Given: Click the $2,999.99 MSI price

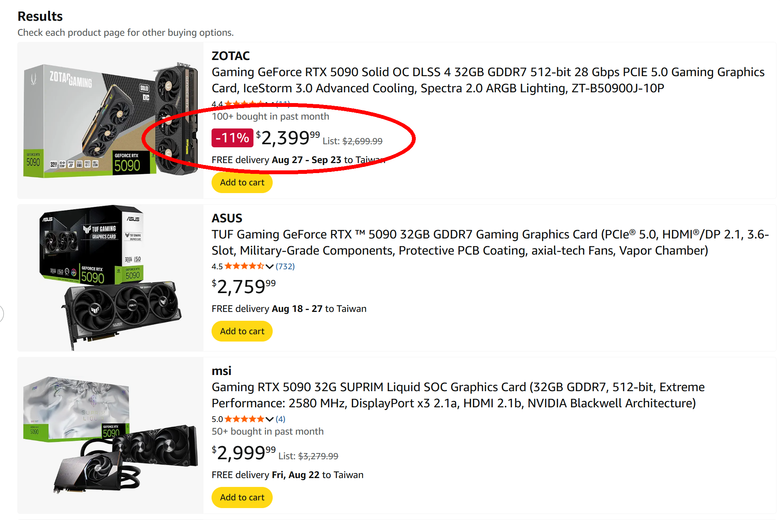Looking at the screenshot, I should click(244, 452).
